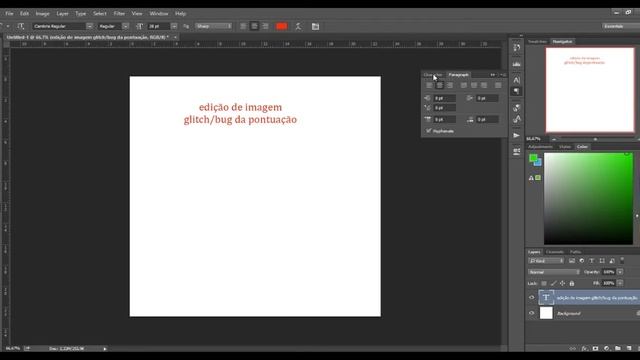The image size is (640, 360).
Task: Open Opacity slider dropdown arrow
Action: coord(620,272)
